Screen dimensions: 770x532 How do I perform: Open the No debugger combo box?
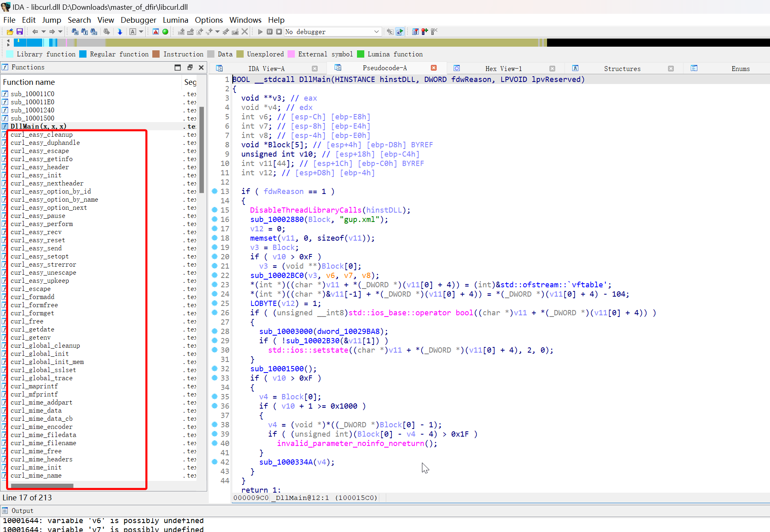point(333,32)
